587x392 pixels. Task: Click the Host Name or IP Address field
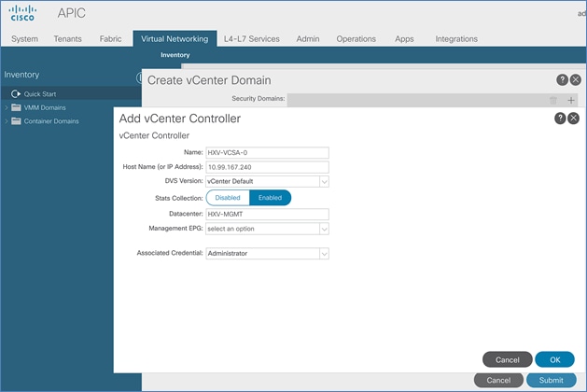click(x=267, y=167)
